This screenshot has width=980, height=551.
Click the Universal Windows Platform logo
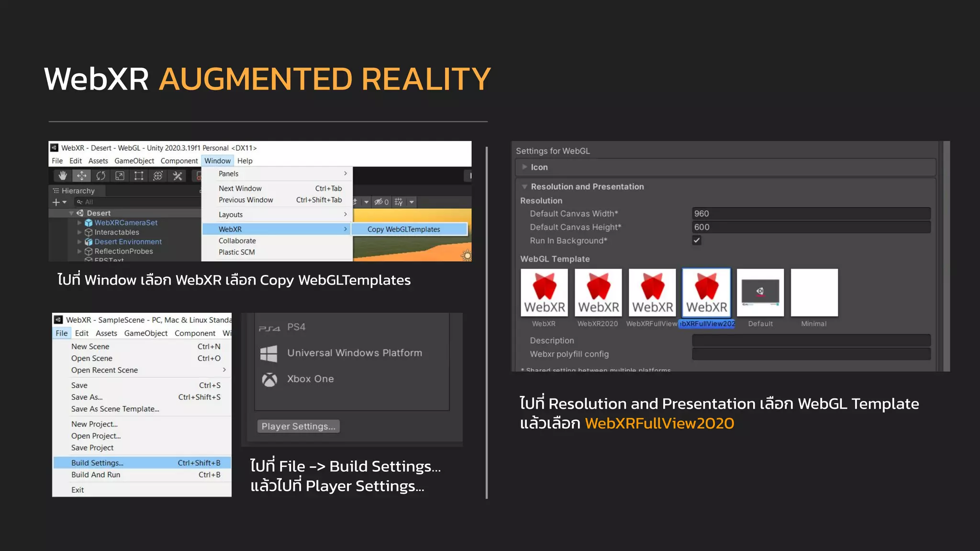pos(269,353)
